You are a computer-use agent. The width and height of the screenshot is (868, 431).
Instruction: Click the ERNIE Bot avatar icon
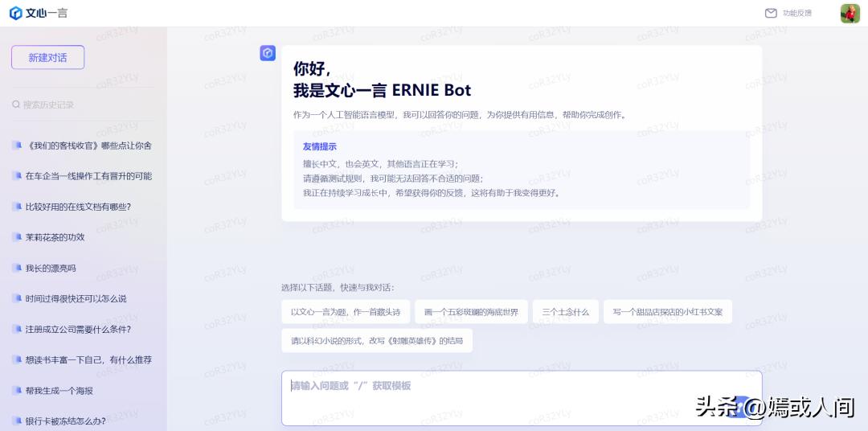coord(268,53)
